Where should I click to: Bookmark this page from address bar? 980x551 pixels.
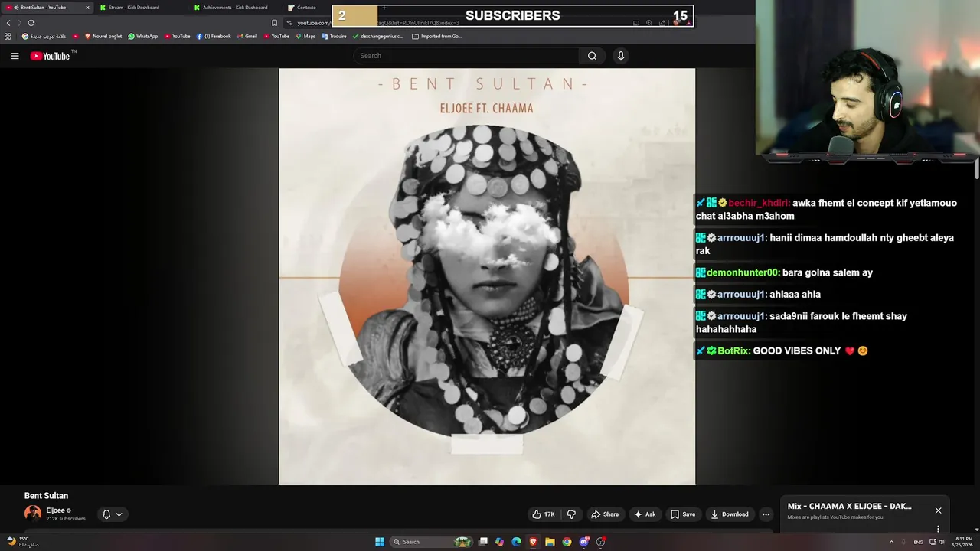click(275, 23)
